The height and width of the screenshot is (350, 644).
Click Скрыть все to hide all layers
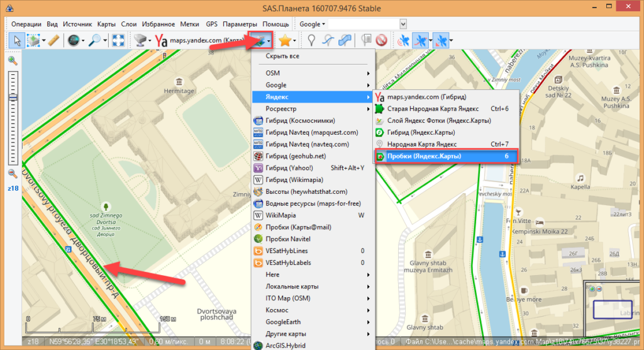[282, 57]
